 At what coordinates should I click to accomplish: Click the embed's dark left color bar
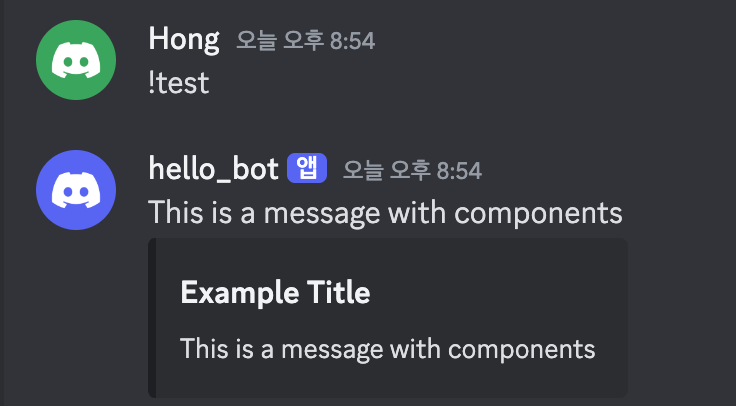pos(152,318)
